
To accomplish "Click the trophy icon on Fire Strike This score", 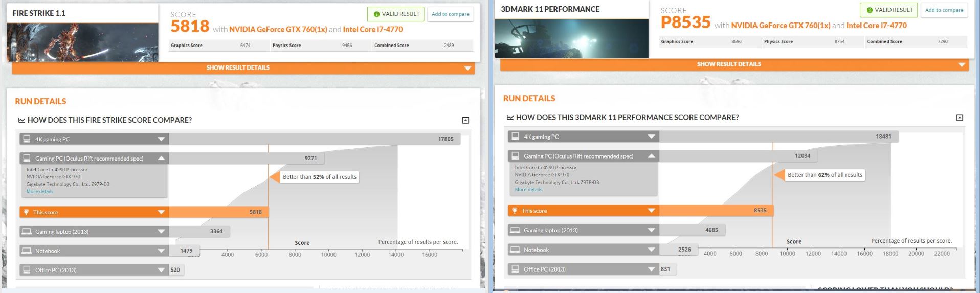I will pyautogui.click(x=27, y=212).
